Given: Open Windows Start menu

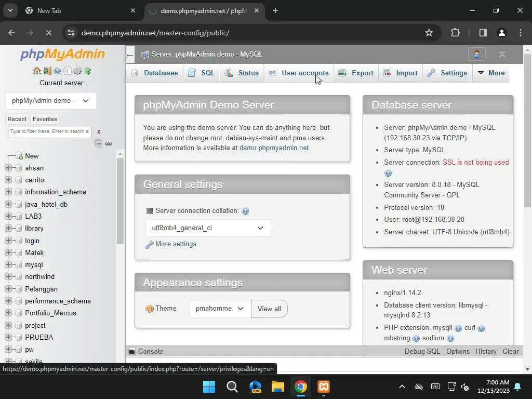Looking at the screenshot, I should [x=209, y=387].
